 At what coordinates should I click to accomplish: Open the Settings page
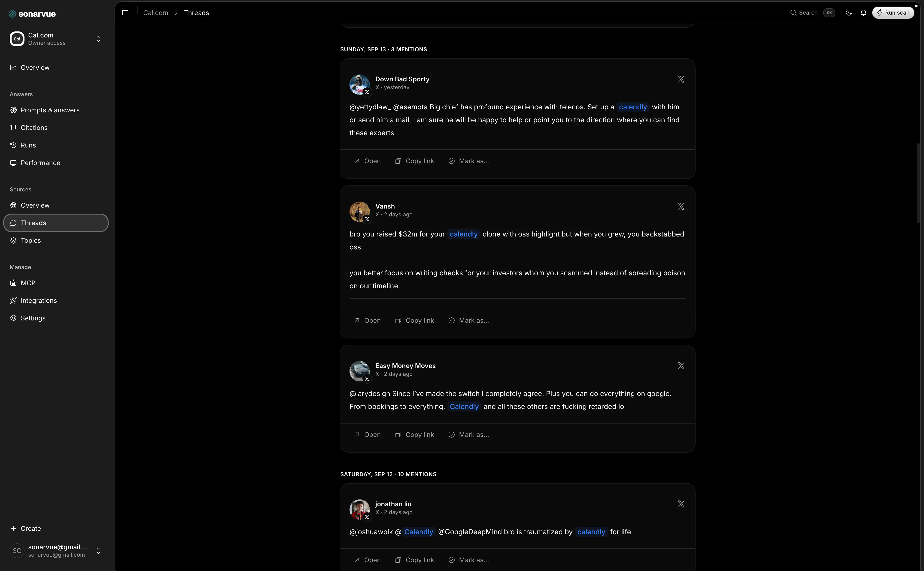[x=56, y=318]
